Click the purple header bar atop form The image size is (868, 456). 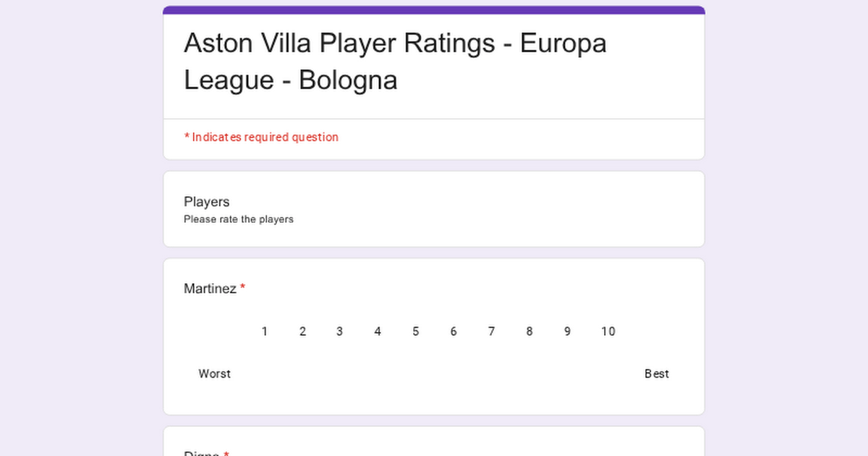(434, 10)
